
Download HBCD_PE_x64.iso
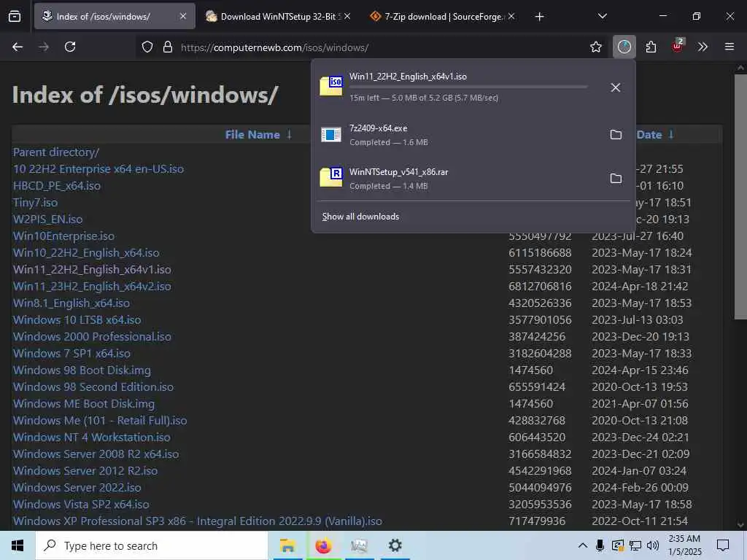point(57,186)
